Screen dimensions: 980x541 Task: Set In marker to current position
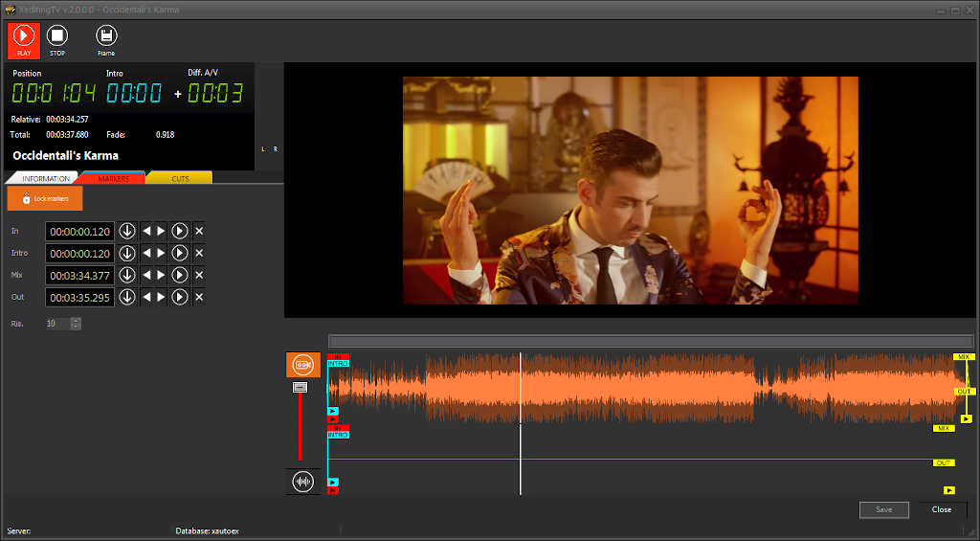point(127,232)
